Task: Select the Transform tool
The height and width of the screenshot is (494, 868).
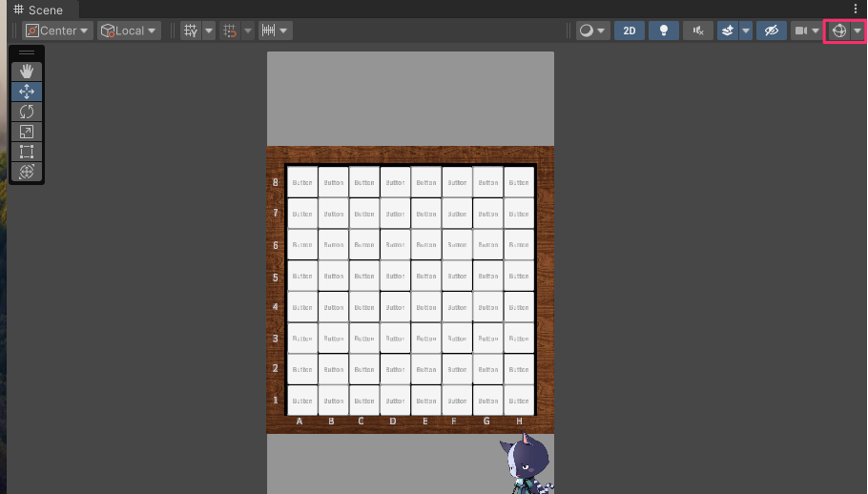Action: [x=27, y=172]
